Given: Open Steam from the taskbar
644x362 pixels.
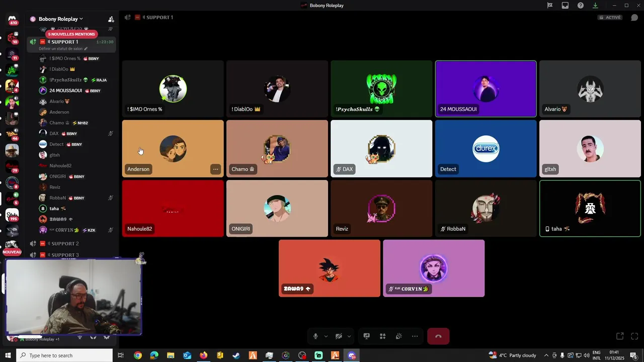Looking at the screenshot, I should tap(236, 355).
